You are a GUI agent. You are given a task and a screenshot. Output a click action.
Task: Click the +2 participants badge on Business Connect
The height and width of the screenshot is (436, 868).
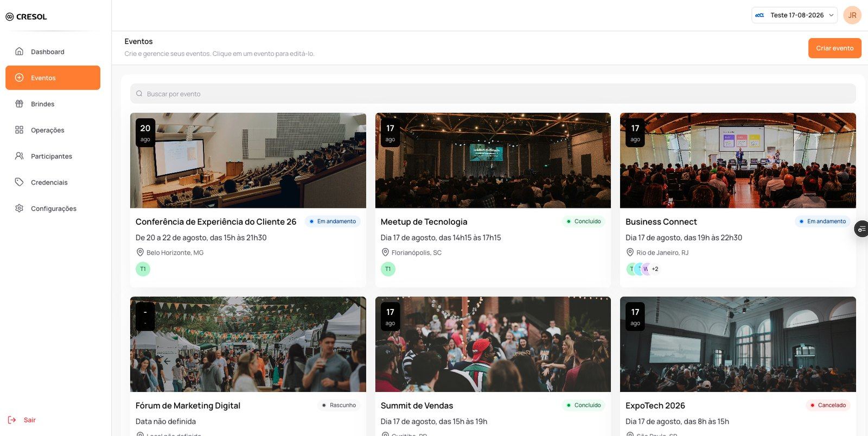point(655,269)
